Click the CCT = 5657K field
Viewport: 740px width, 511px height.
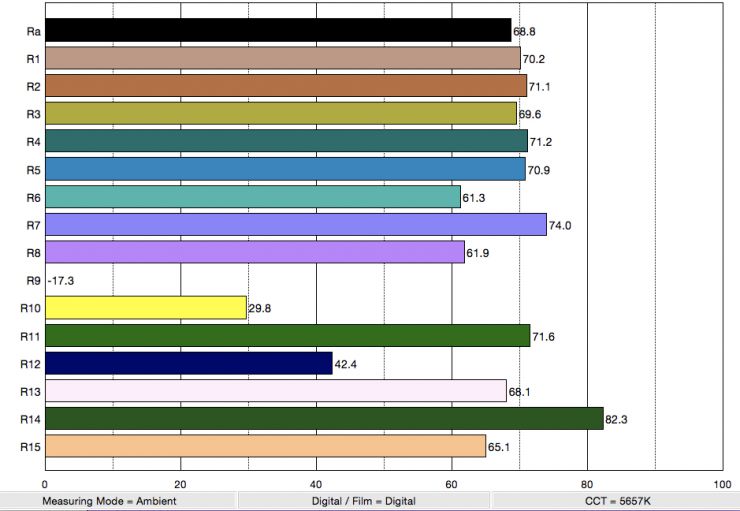point(615,500)
